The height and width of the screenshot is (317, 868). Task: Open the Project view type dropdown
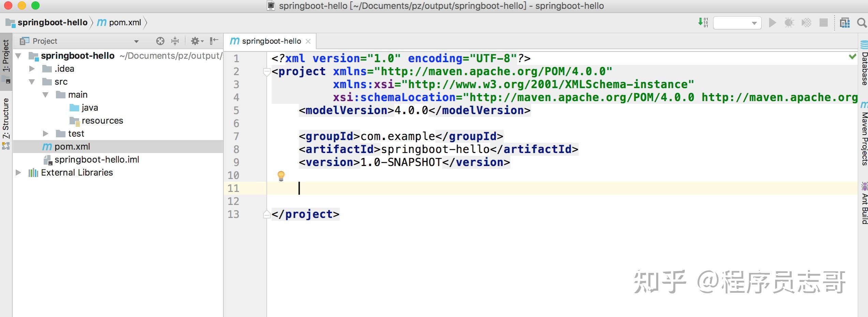click(136, 41)
